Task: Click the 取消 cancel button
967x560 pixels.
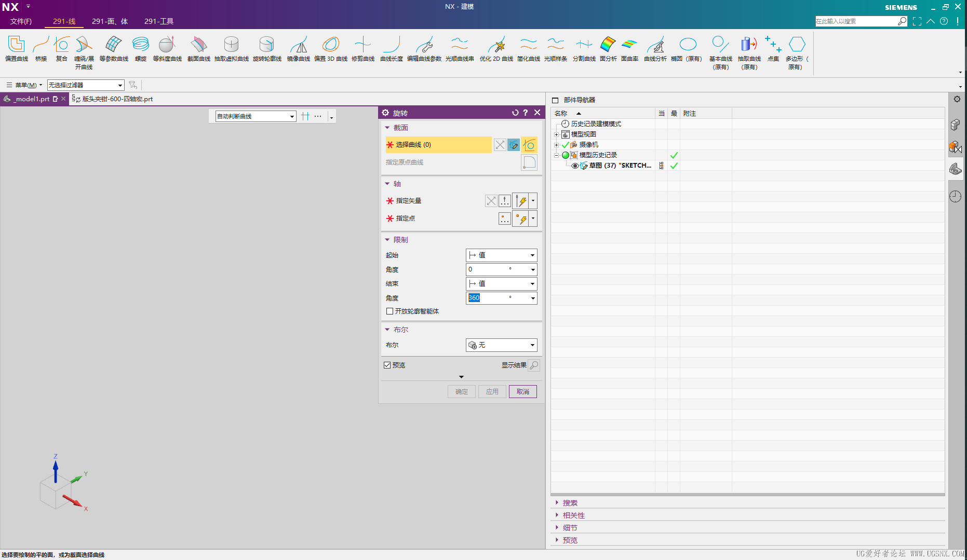Action: 523,392
